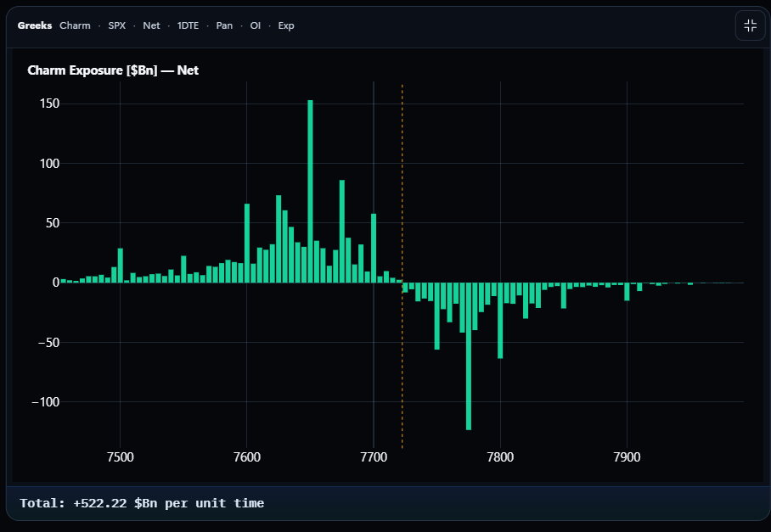Image resolution: width=771 pixels, height=532 pixels.
Task: Switch the Net option in header
Action: pyautogui.click(x=151, y=25)
